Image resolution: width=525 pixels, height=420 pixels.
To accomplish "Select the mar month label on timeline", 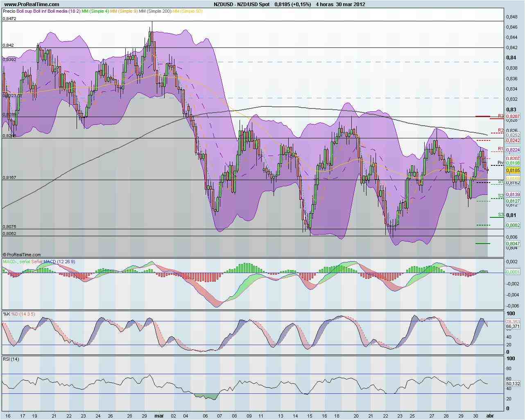I will 159,415.
